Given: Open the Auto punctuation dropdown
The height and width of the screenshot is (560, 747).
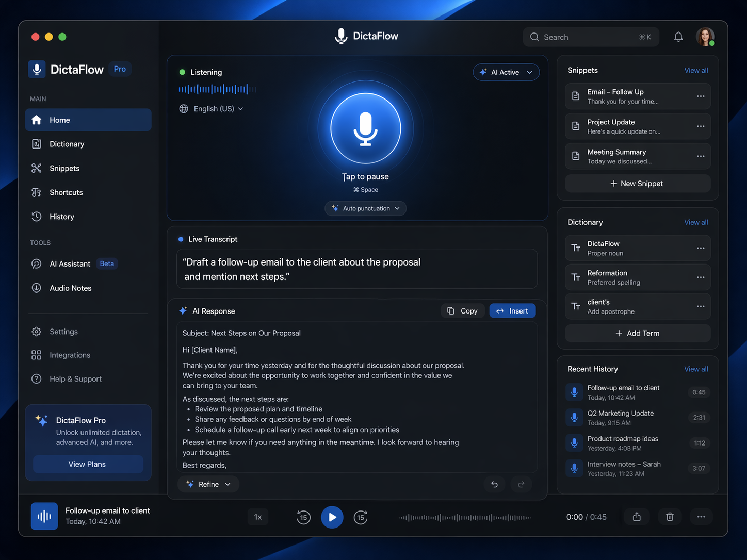Looking at the screenshot, I should coord(366,208).
